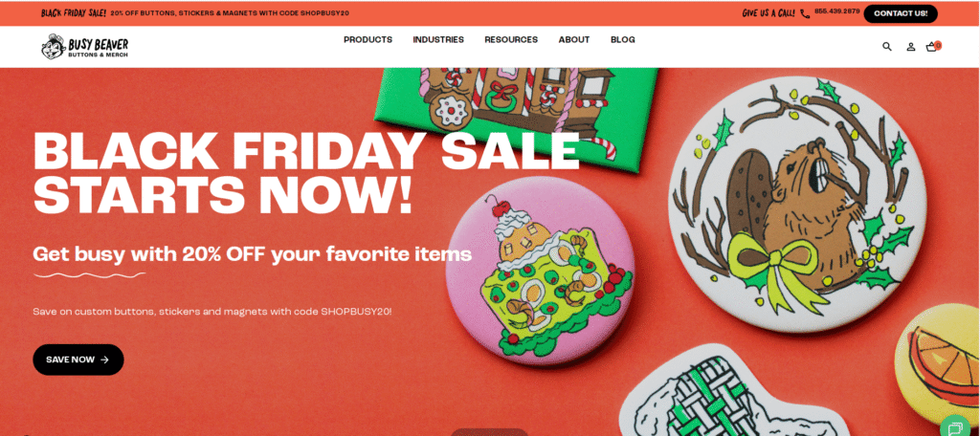The image size is (980, 436).
Task: Expand the About navigation item
Action: [574, 39]
